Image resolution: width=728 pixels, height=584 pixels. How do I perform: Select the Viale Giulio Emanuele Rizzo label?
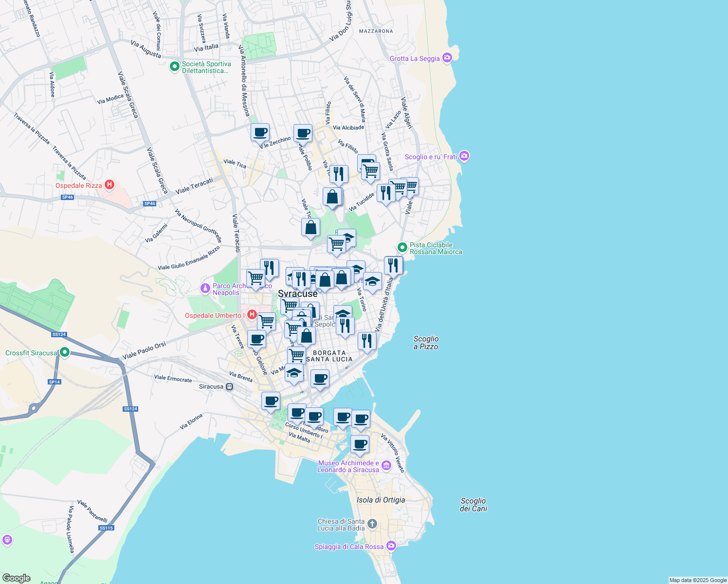[x=189, y=258]
